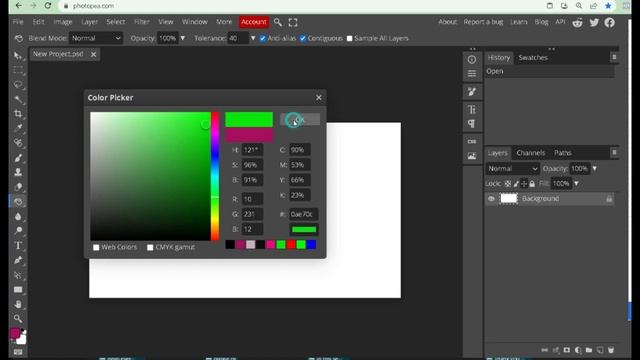Image resolution: width=640 pixels, height=360 pixels.
Task: Open the Character panel icon
Action: coord(472,109)
